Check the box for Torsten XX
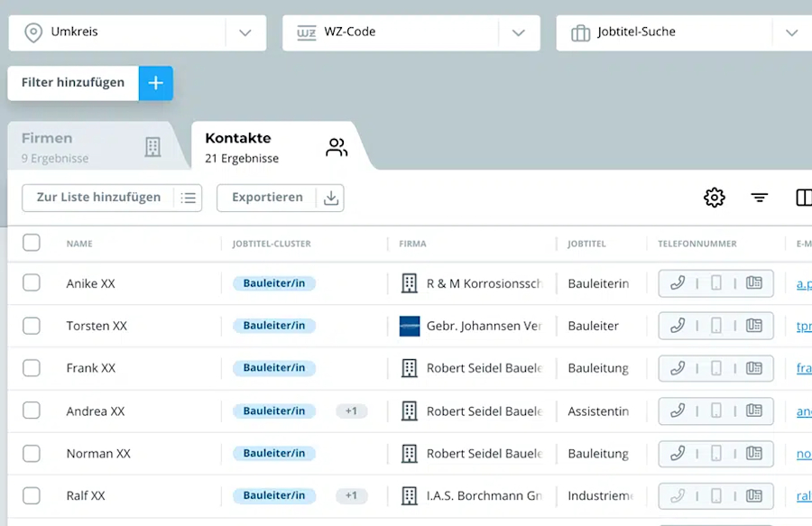Screen dimensions: 812x526 pyautogui.click(x=32, y=326)
